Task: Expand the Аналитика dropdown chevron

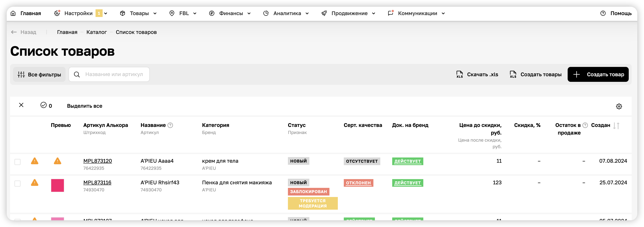Action: pos(307,14)
